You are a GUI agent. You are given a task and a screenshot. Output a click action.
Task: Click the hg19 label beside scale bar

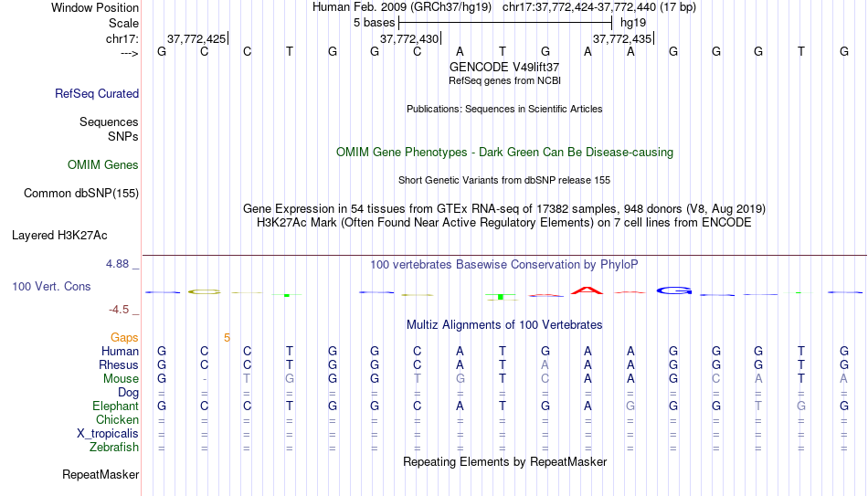pyautogui.click(x=633, y=23)
